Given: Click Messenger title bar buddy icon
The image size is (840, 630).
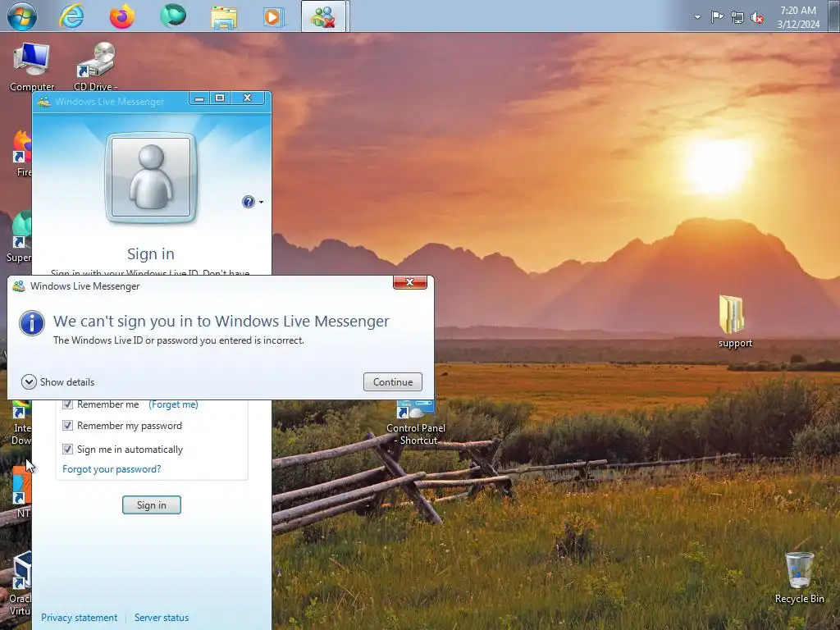Looking at the screenshot, I should (44, 101).
